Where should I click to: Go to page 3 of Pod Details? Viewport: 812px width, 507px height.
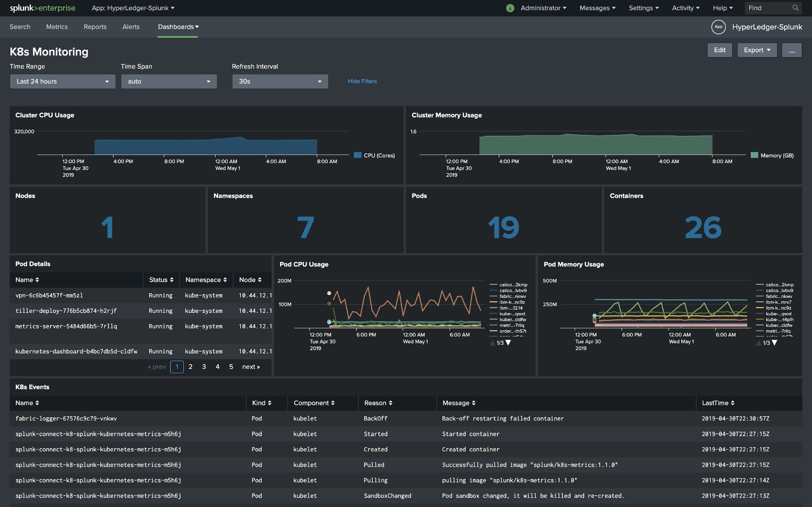204,367
